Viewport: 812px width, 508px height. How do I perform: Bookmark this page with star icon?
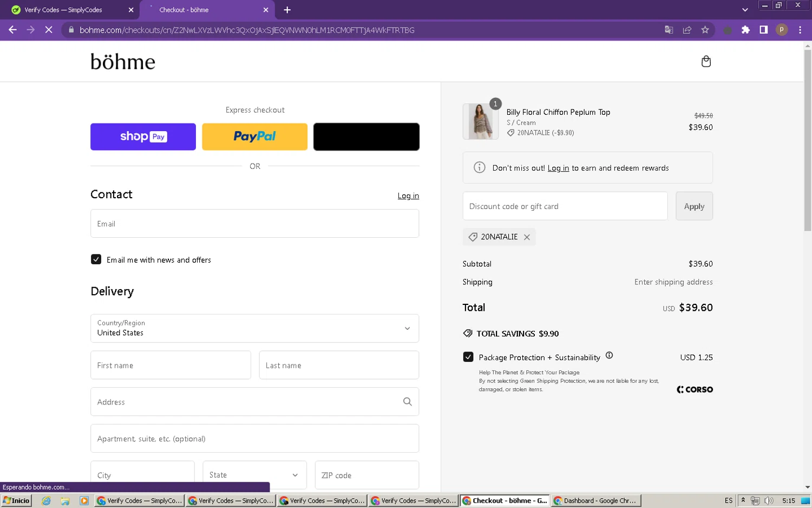[705, 30]
